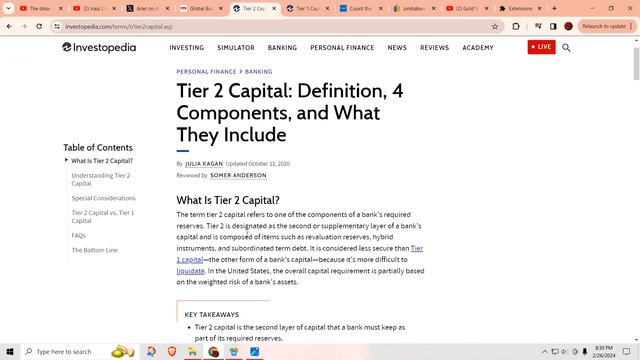Viewport: 640px width, 360px height.
Task: Open the SIMULATOR menu
Action: coord(236,48)
